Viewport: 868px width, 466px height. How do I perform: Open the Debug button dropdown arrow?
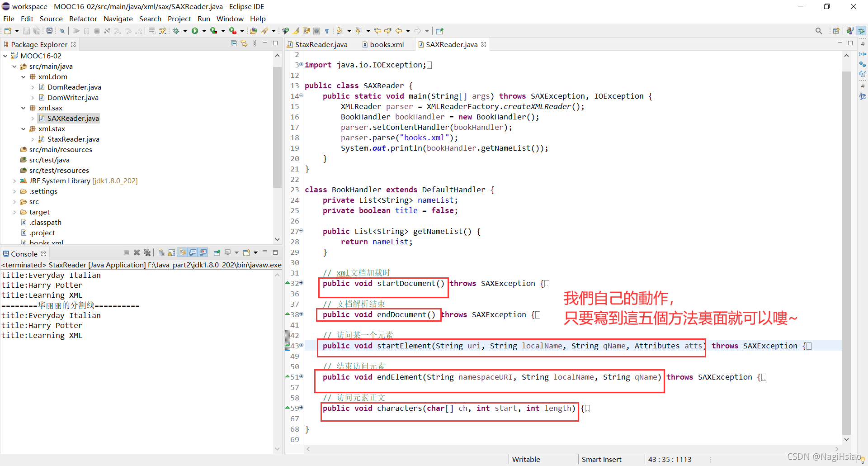click(x=185, y=31)
